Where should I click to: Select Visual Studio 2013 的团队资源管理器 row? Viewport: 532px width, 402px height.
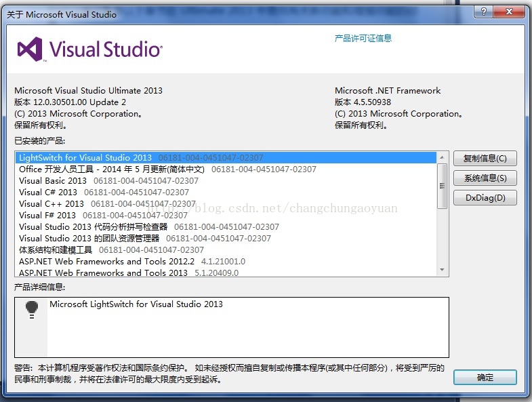click(226, 239)
